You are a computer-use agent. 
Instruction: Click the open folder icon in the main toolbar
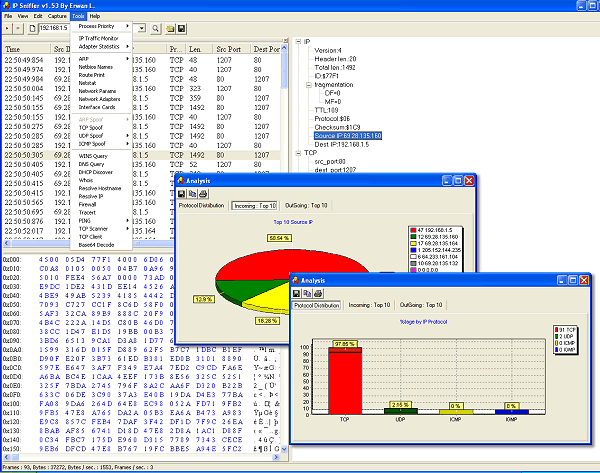[171, 29]
